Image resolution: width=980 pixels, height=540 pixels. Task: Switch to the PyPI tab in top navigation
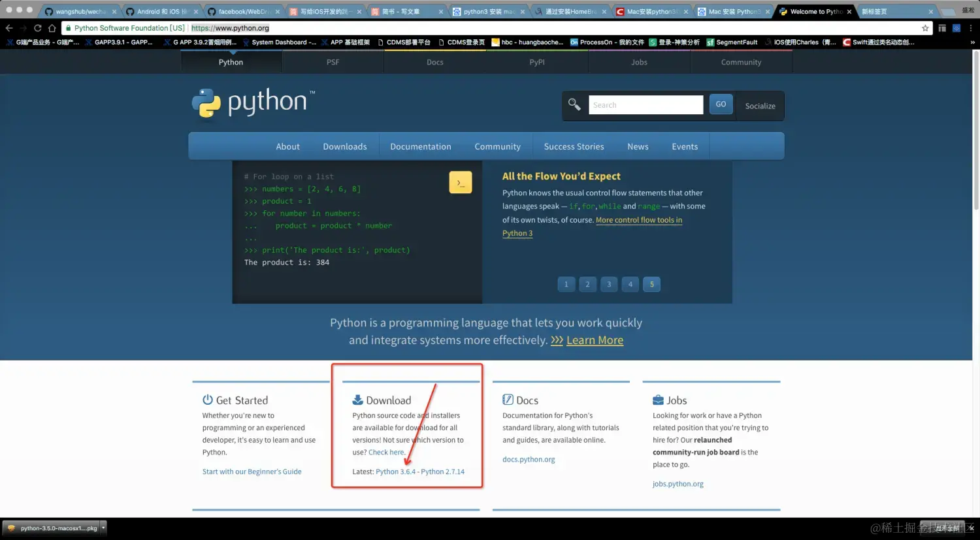point(536,61)
